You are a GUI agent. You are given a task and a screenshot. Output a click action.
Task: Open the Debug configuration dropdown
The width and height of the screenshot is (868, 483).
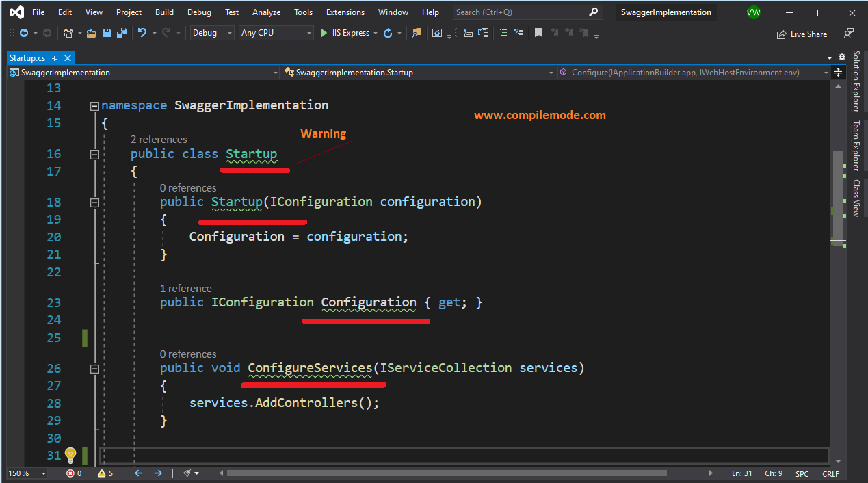pyautogui.click(x=211, y=32)
